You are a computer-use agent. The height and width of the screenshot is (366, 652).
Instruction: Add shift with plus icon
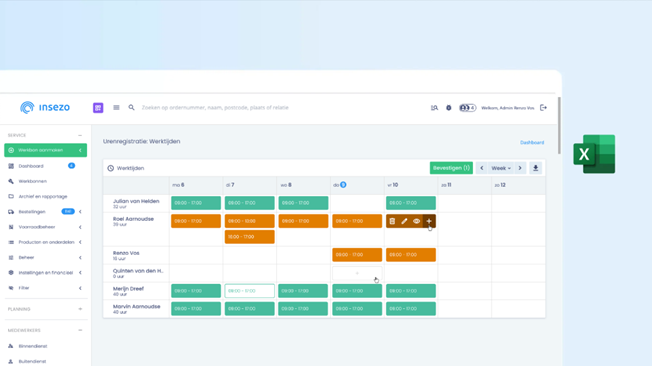click(x=429, y=221)
